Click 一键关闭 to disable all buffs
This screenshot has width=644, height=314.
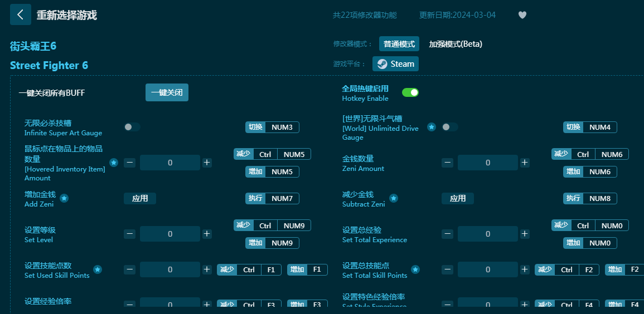167,92
